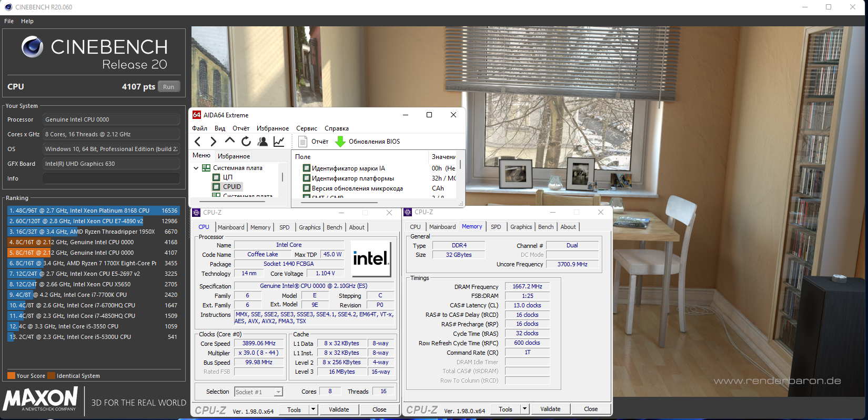
Task: Click the AIDA64 back navigation arrow
Action: [198, 142]
